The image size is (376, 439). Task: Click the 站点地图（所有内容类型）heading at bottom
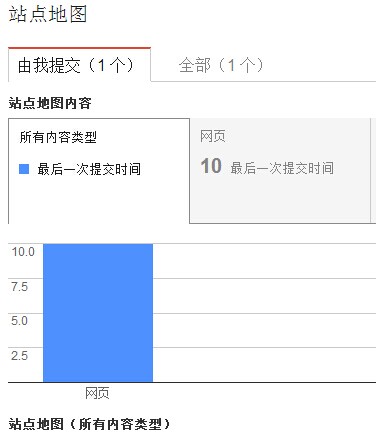point(89,424)
